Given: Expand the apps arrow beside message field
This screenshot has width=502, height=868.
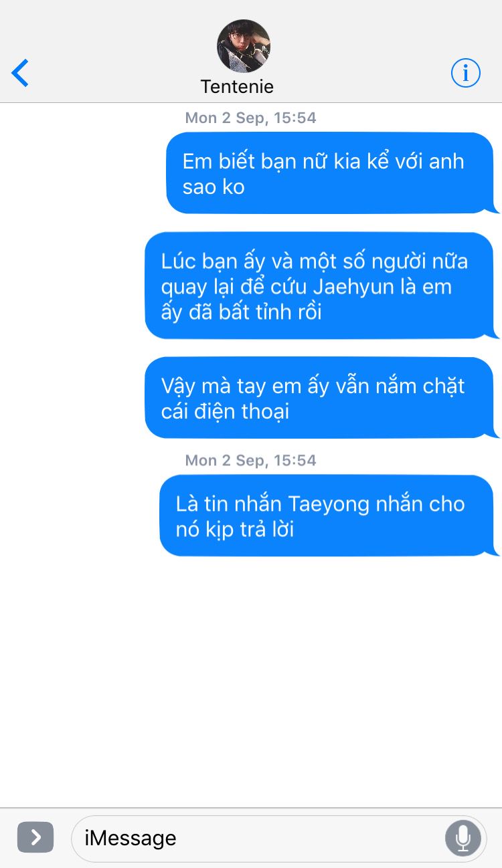Looking at the screenshot, I should pyautogui.click(x=35, y=837).
